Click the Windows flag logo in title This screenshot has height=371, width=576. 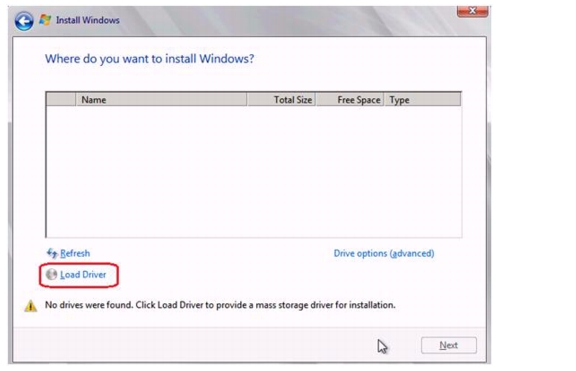45,20
